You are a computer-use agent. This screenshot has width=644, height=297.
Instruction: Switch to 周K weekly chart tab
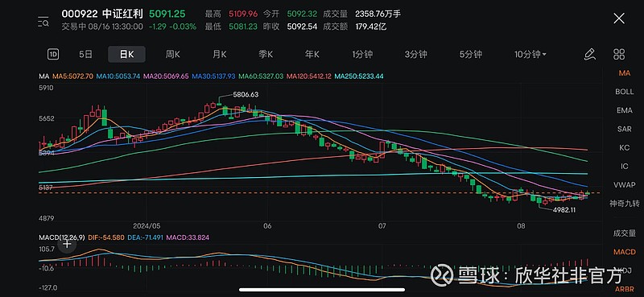[173, 54]
